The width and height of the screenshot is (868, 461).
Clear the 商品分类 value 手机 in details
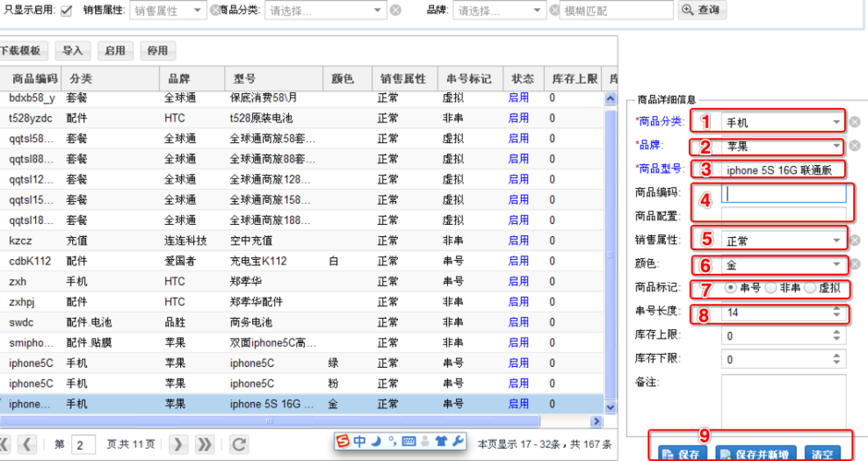point(855,122)
